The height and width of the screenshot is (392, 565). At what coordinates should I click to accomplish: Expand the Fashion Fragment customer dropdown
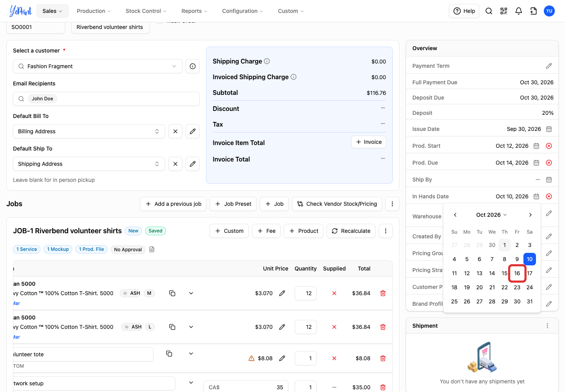click(98, 66)
